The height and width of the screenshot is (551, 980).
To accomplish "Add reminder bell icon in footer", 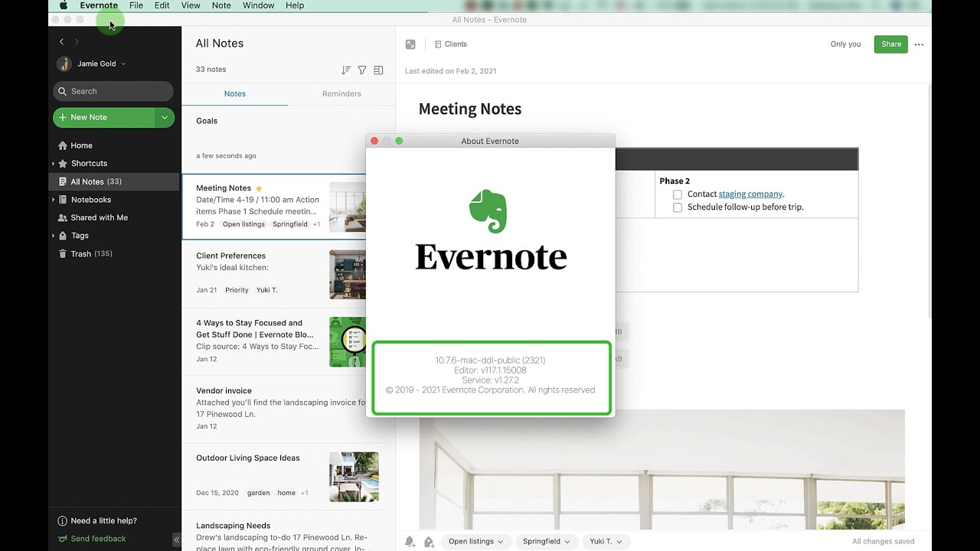I will [x=410, y=541].
